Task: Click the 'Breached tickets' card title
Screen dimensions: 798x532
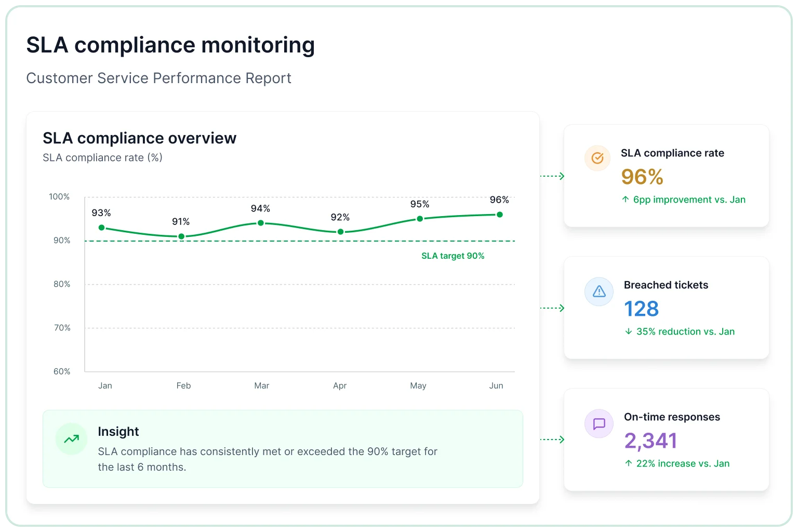Action: click(x=666, y=285)
